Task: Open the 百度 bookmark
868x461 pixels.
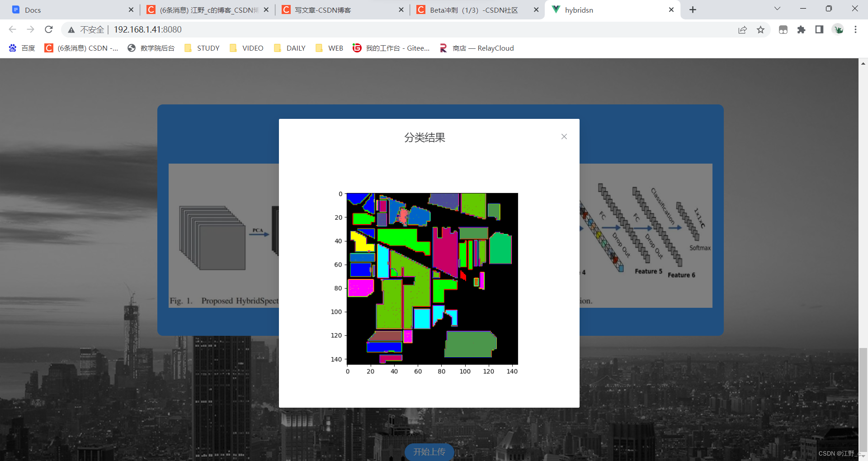Action: [22, 48]
